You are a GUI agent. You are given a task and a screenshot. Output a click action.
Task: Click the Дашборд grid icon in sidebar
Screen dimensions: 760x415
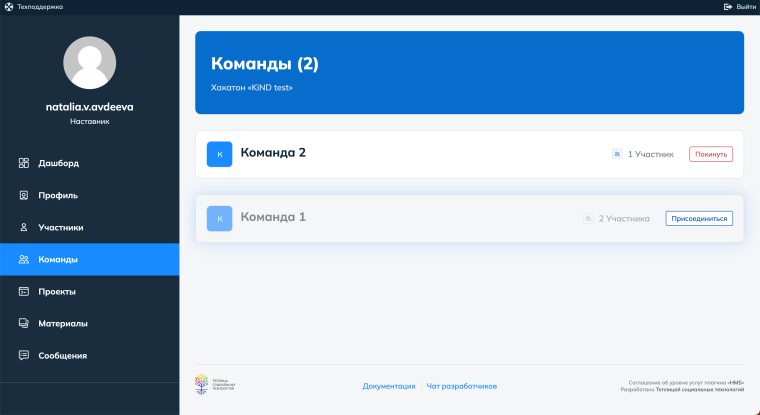(x=24, y=163)
